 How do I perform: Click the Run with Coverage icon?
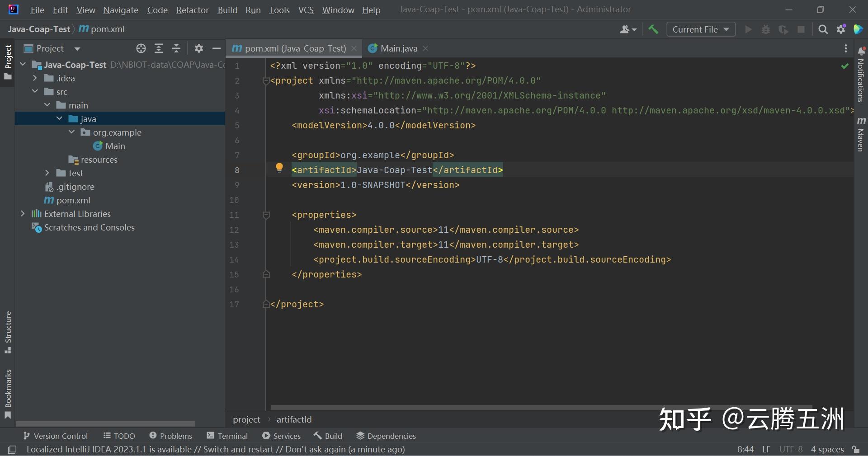tap(783, 29)
